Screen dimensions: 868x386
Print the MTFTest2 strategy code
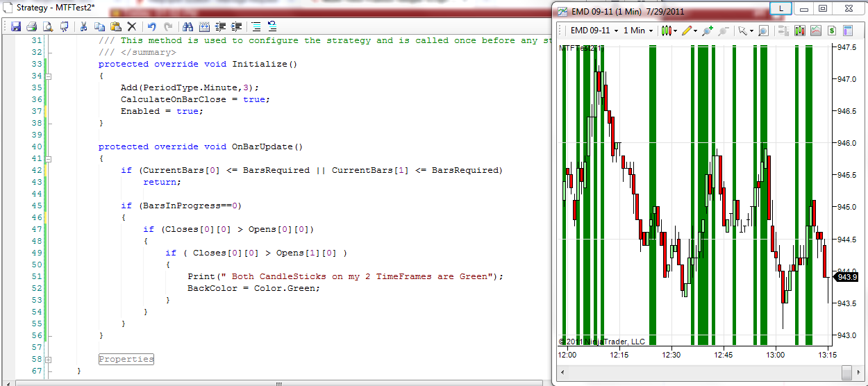click(x=31, y=27)
